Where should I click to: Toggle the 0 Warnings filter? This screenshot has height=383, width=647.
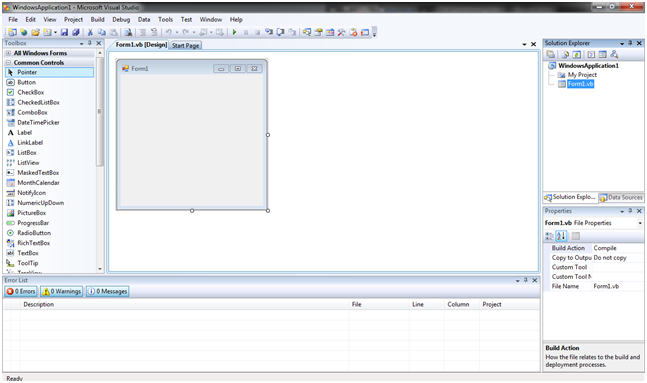tap(61, 291)
